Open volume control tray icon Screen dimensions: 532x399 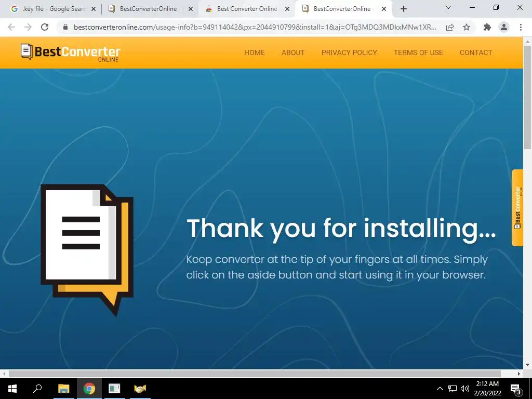(x=465, y=389)
